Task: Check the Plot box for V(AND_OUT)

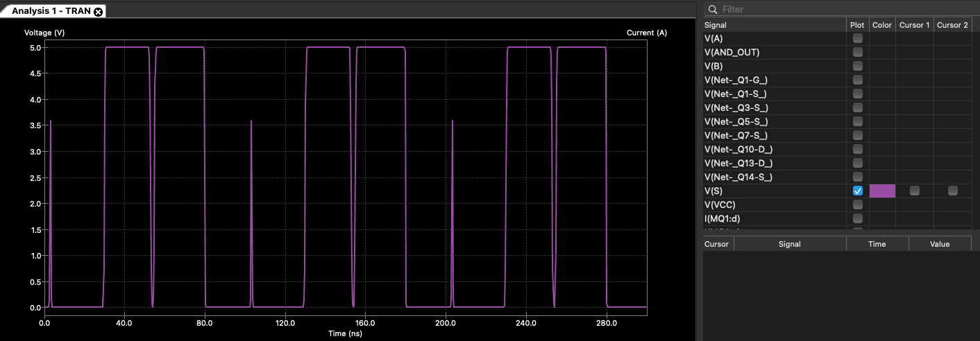Action: tap(858, 52)
